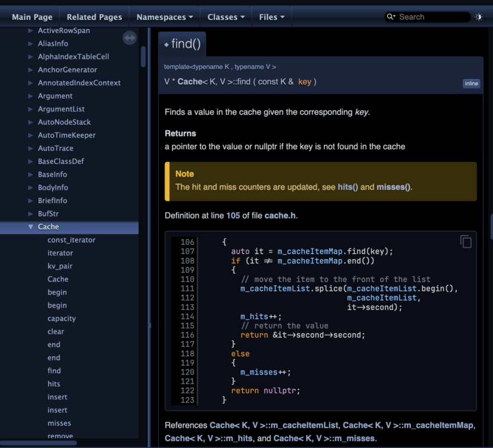Click the Cache class name in signature
The width and height of the screenshot is (493, 448).
pos(190,82)
